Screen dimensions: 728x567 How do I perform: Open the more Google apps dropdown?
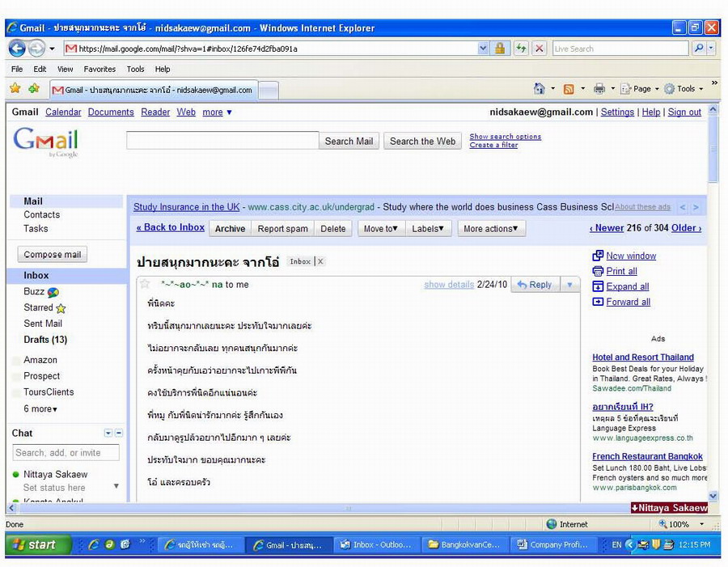(x=217, y=112)
